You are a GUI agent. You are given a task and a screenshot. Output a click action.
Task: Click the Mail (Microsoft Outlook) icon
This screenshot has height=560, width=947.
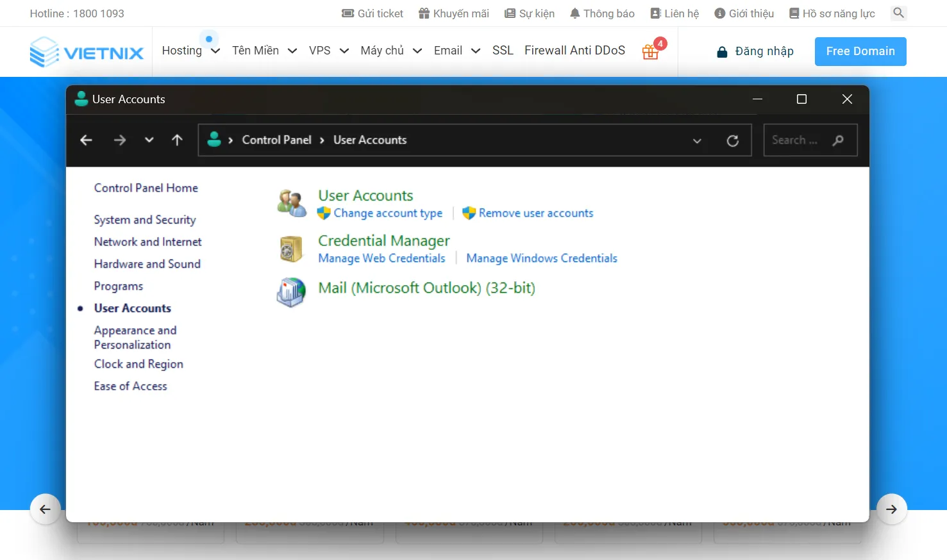[291, 292]
